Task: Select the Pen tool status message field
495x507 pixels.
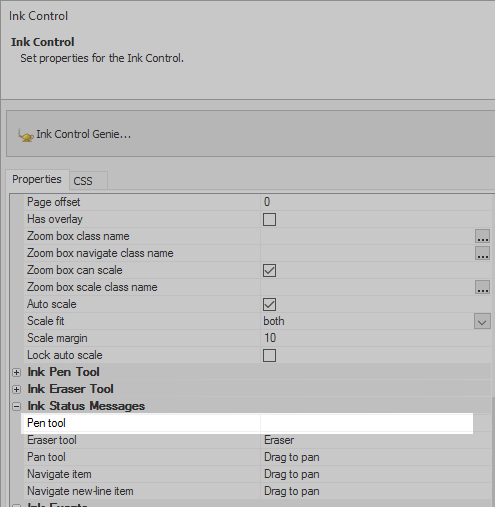Action: tap(367, 423)
